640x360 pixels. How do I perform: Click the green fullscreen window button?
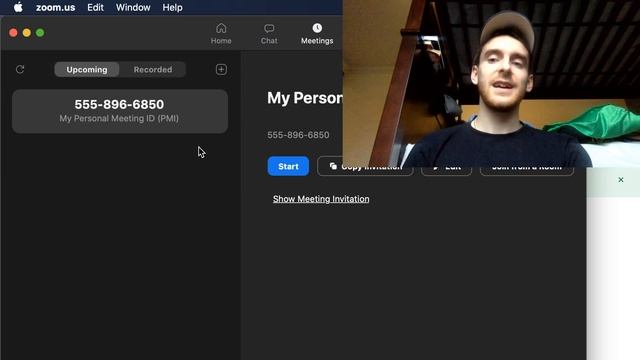(x=40, y=33)
